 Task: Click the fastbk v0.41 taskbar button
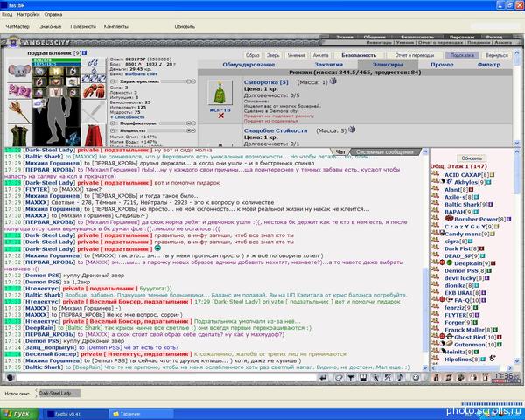coord(74,414)
